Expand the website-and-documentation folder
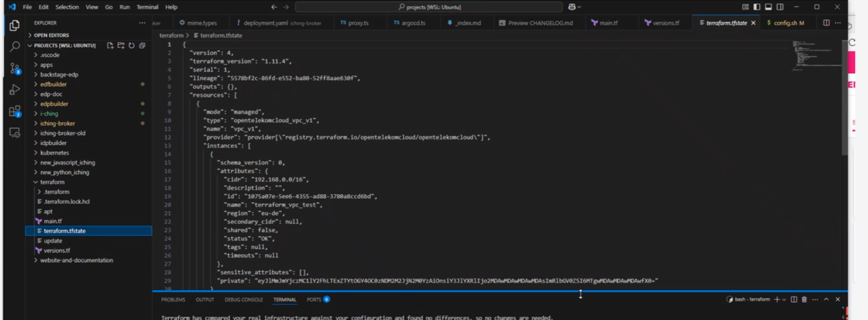868x320 pixels. [76, 260]
